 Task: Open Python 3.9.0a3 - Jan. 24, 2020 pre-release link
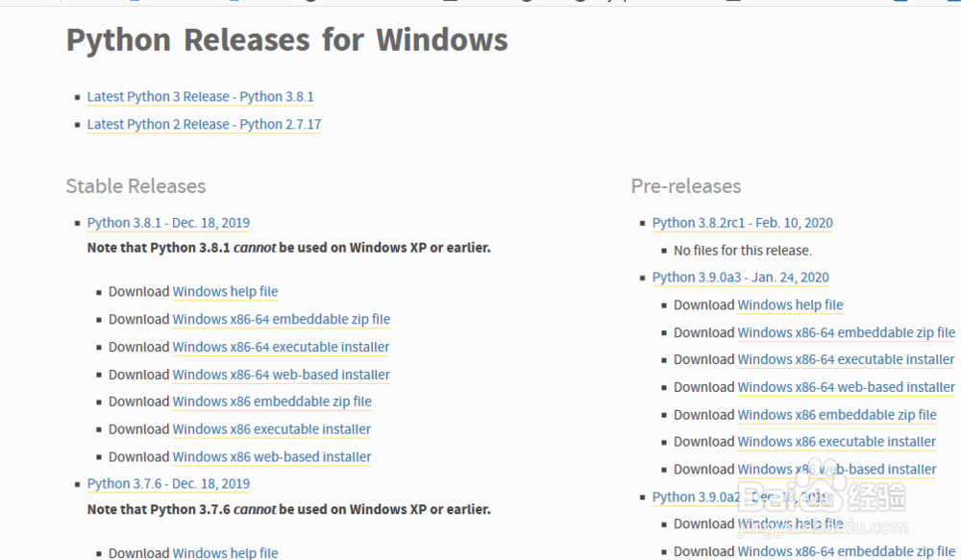740,278
